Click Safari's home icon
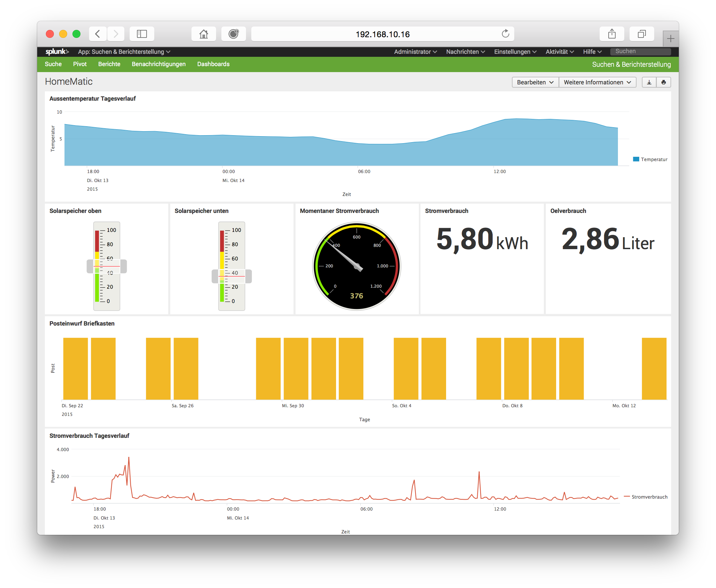Image resolution: width=716 pixels, height=588 pixels. click(203, 34)
